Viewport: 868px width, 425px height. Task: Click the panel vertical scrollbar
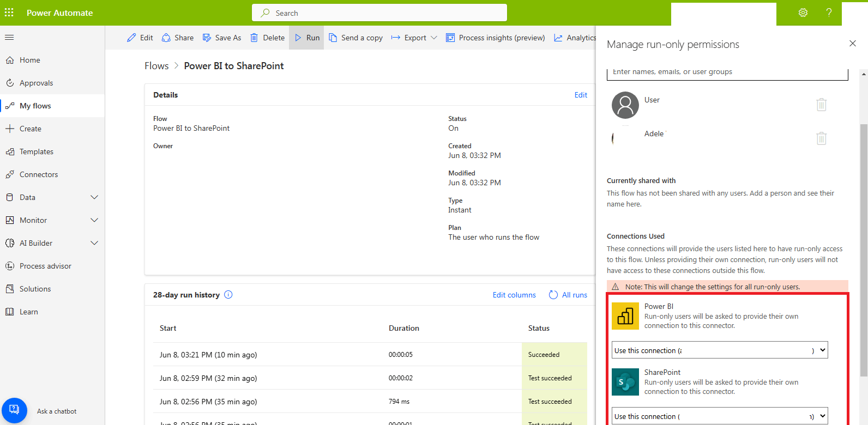[x=864, y=250]
